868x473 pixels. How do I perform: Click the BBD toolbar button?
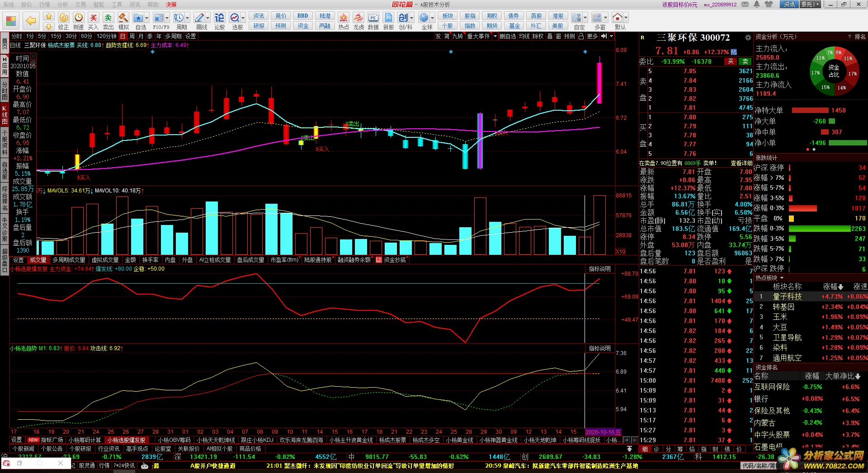303,16
